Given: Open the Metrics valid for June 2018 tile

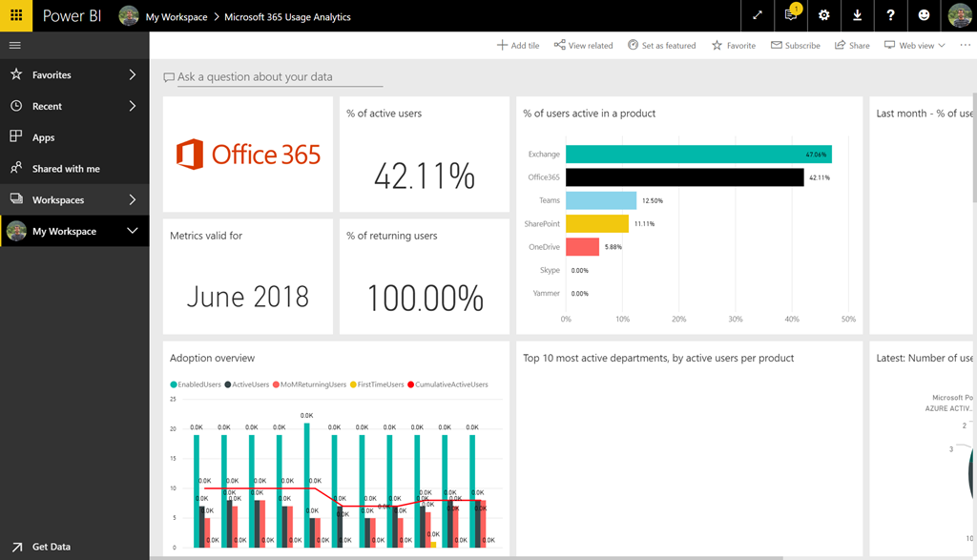Looking at the screenshot, I should pos(248,276).
